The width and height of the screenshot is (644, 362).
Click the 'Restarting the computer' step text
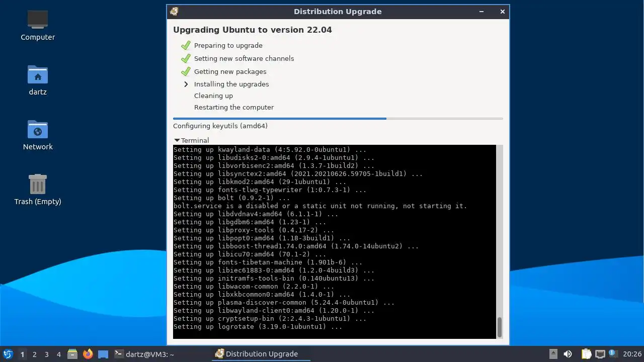pyautogui.click(x=234, y=107)
